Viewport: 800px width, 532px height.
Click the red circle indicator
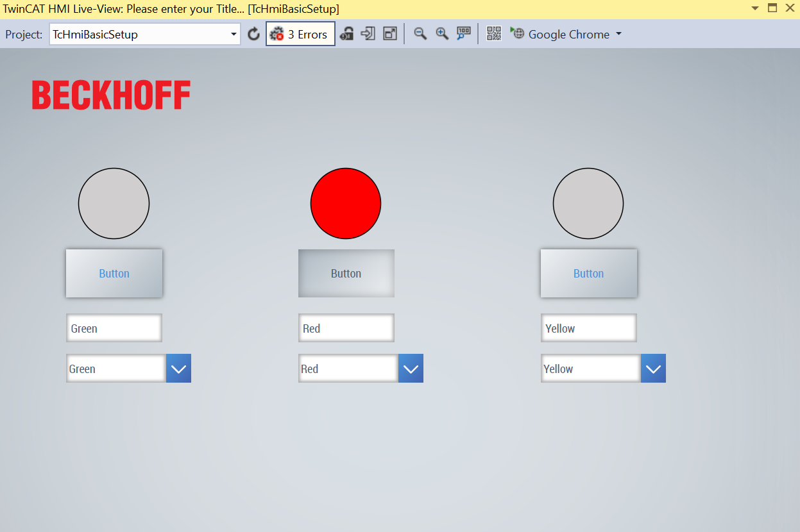pyautogui.click(x=346, y=204)
